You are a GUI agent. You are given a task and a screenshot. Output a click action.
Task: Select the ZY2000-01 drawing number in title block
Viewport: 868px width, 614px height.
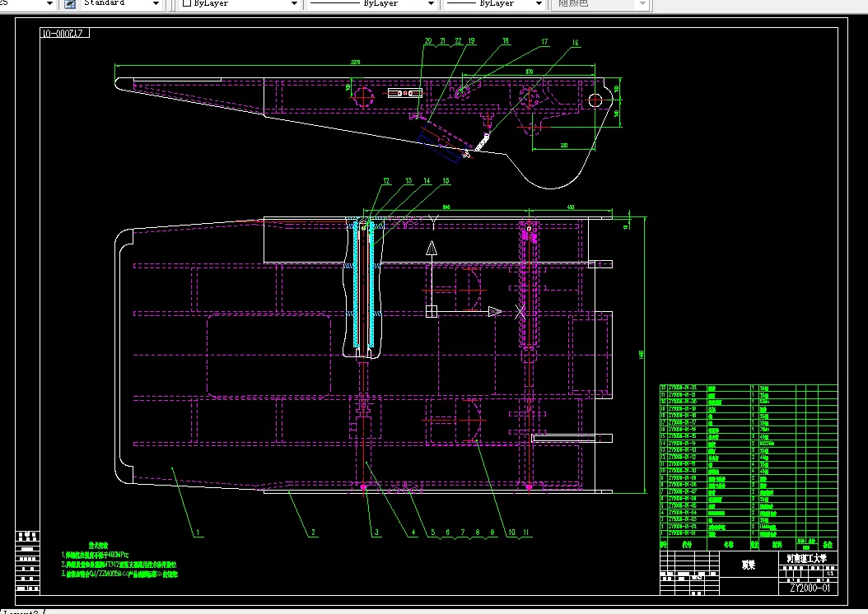[x=810, y=588]
